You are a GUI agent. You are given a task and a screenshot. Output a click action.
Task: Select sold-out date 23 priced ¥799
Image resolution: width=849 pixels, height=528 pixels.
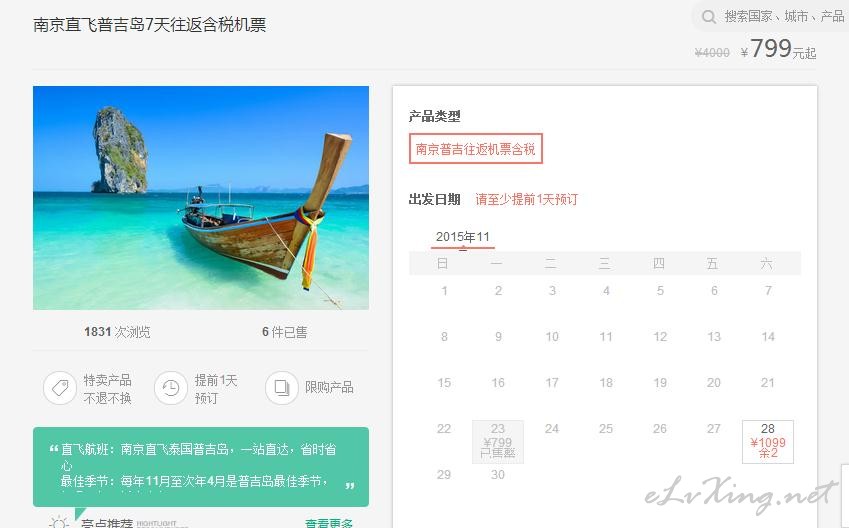(x=498, y=442)
